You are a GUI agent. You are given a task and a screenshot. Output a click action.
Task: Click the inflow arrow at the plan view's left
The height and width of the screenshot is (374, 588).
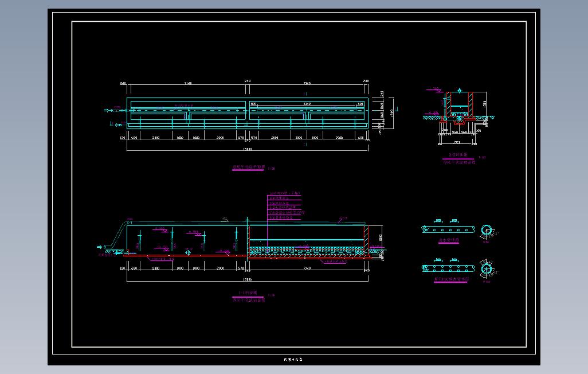(x=108, y=110)
